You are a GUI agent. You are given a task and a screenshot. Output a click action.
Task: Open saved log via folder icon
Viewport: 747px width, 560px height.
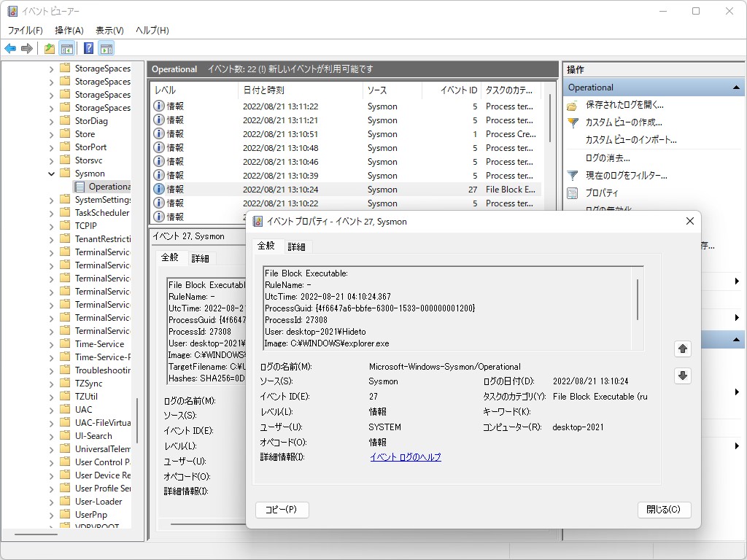coord(573,105)
